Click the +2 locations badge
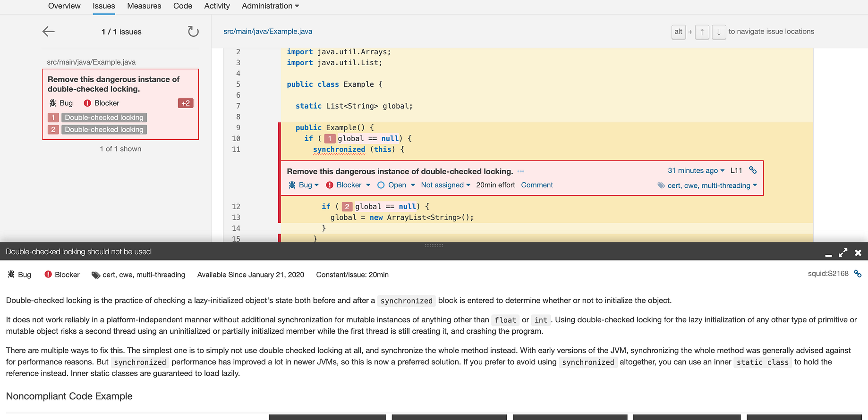The height and width of the screenshot is (420, 868). 186,103
